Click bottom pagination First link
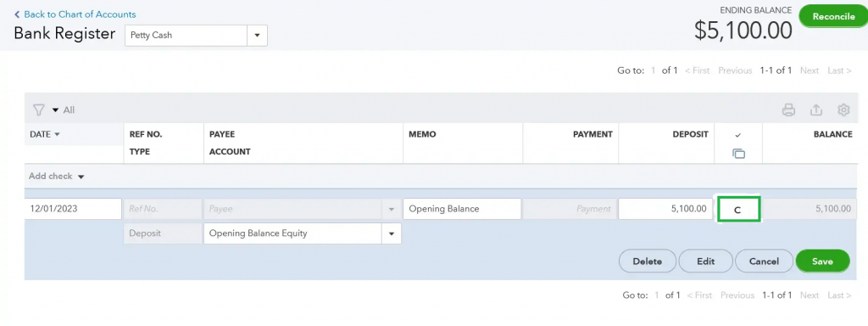 pos(699,295)
